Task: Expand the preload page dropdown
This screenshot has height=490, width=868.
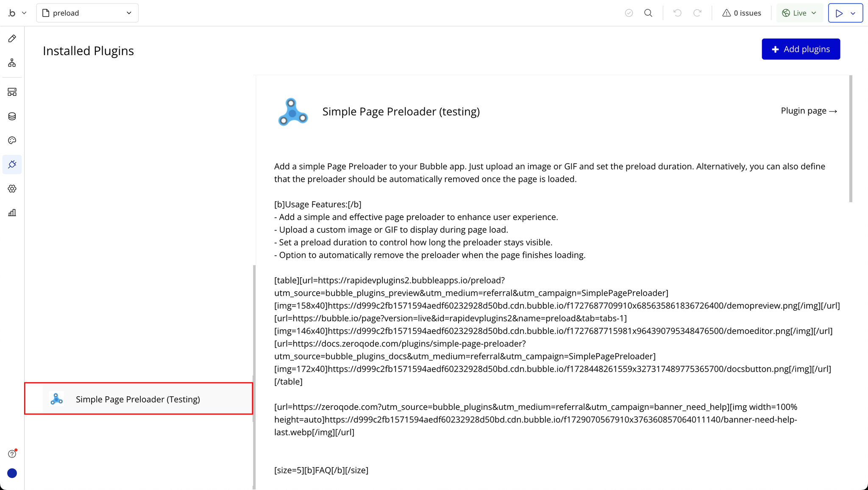Action: [87, 13]
